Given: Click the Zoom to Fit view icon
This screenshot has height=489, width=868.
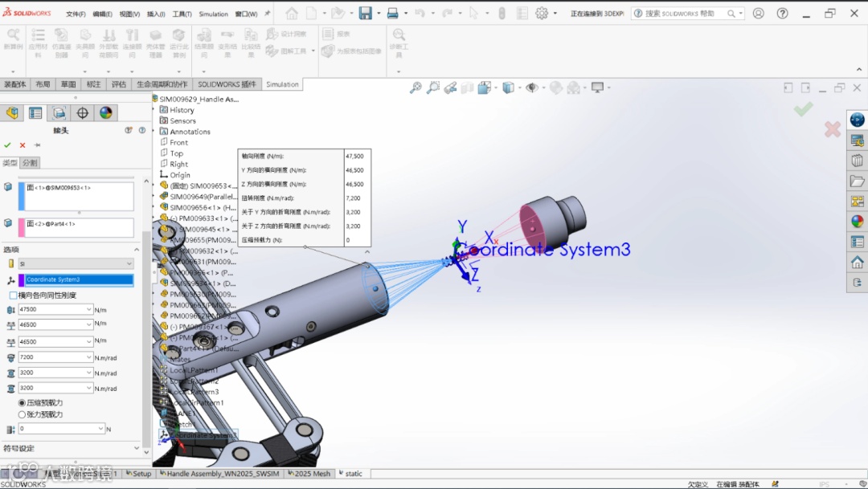Looking at the screenshot, I should (416, 88).
